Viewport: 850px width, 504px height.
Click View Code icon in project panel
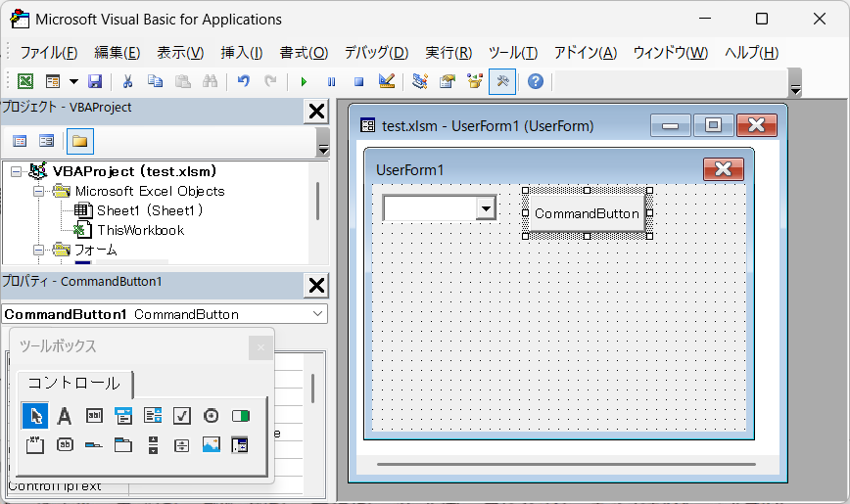(20, 142)
